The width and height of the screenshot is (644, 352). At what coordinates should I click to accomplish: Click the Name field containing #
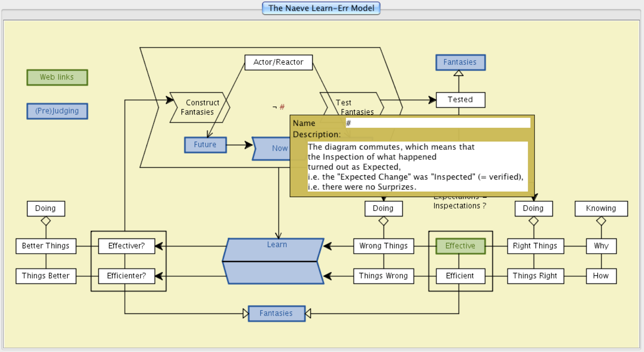pos(437,123)
